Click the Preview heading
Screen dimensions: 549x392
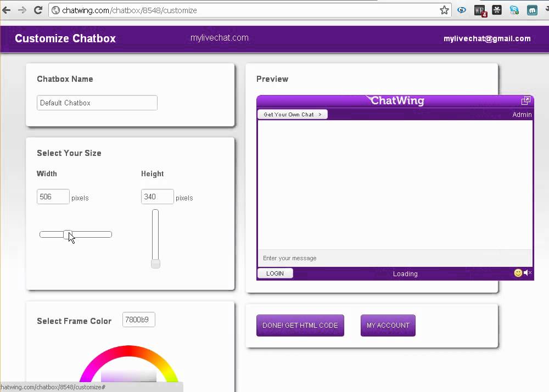272,79
